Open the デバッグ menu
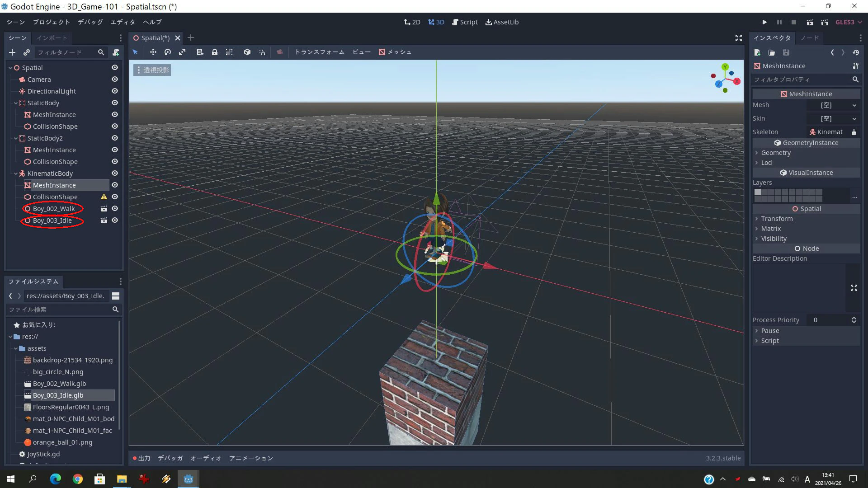The width and height of the screenshot is (868, 488). (90, 22)
